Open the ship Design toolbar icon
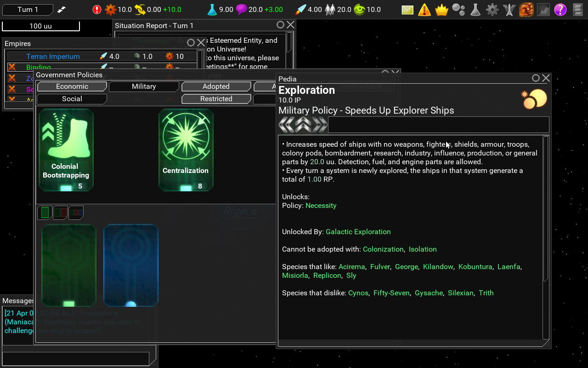 click(509, 9)
